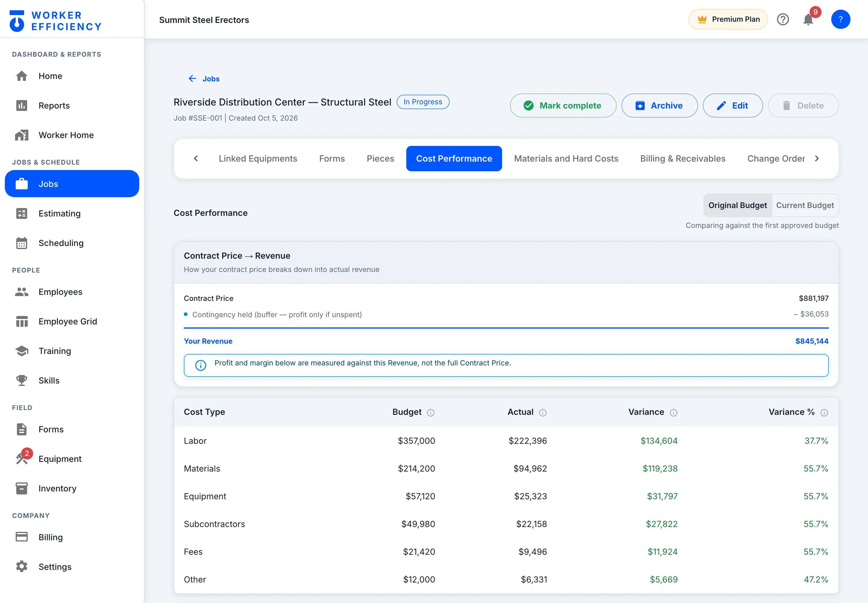The width and height of the screenshot is (868, 603).
Task: Open Settings in the sidebar
Action: pyautogui.click(x=72, y=566)
